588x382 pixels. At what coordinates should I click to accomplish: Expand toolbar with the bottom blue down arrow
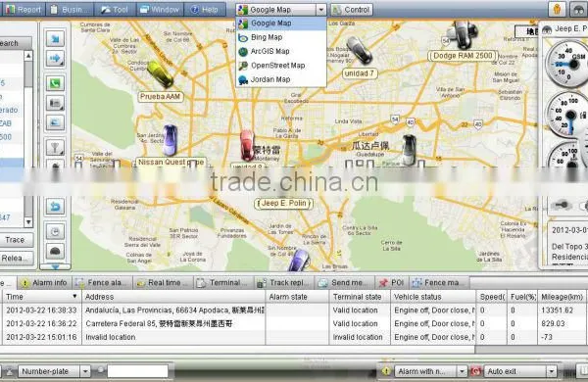[55, 267]
